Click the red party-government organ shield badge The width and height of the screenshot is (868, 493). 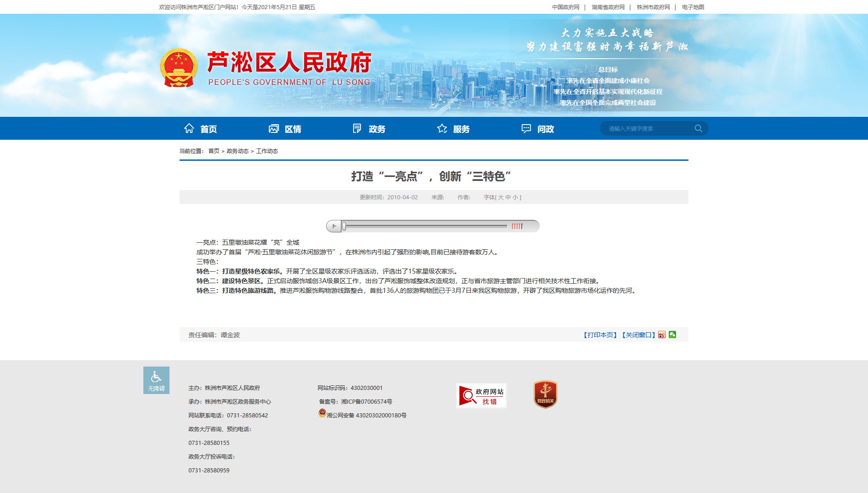(x=545, y=394)
